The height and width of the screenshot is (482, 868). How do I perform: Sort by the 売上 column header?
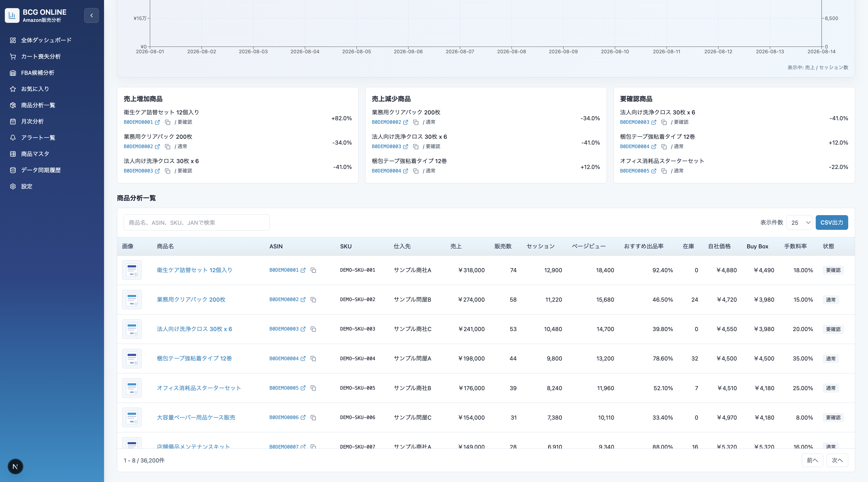click(x=456, y=246)
